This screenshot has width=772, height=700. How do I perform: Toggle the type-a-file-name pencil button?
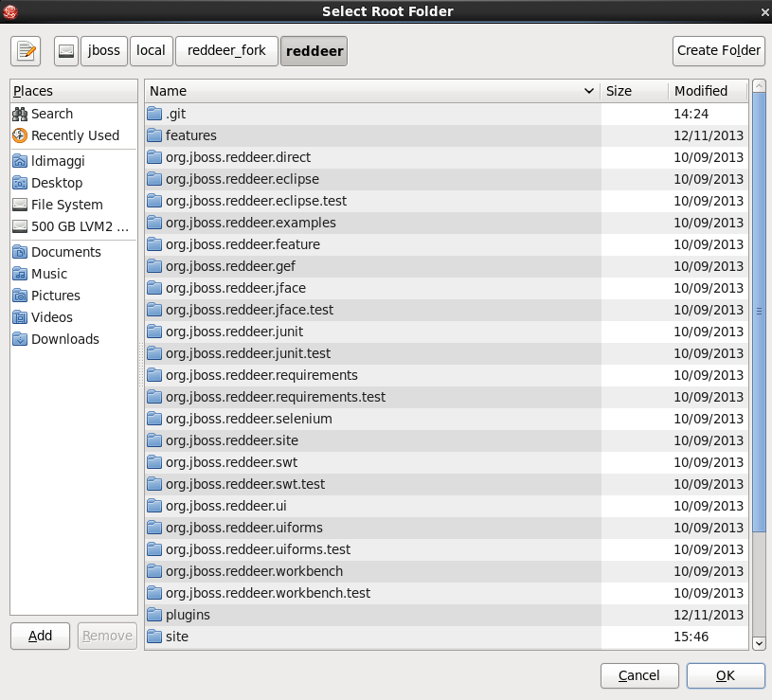[26, 51]
